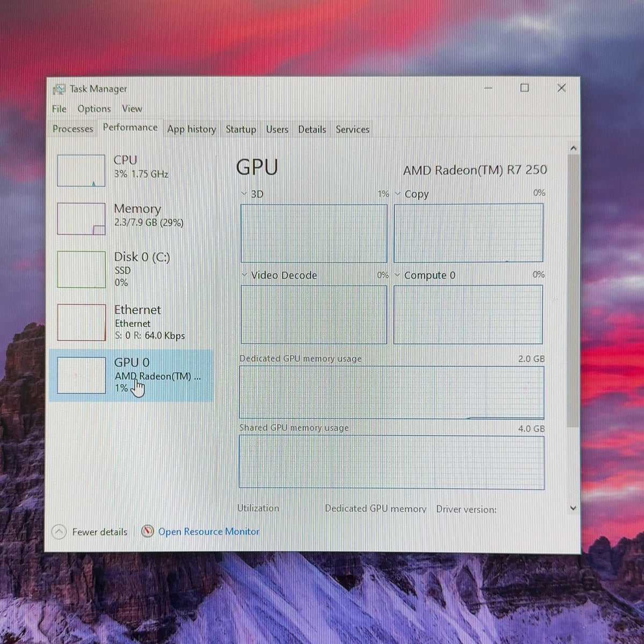The image size is (644, 644).
Task: Open the File menu
Action: pos(59,109)
